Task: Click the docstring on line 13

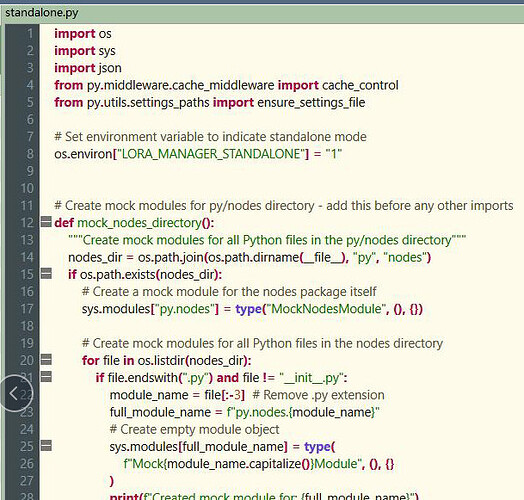Action: 267,240
